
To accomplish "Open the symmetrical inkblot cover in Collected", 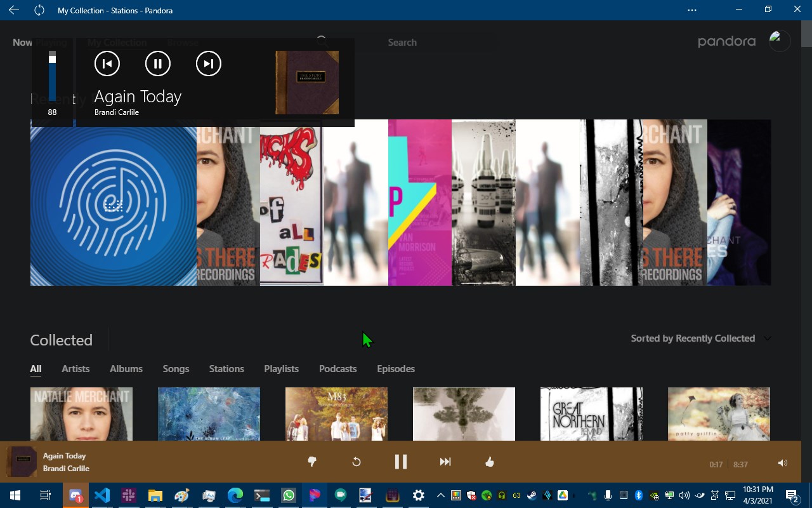I will coord(464,414).
